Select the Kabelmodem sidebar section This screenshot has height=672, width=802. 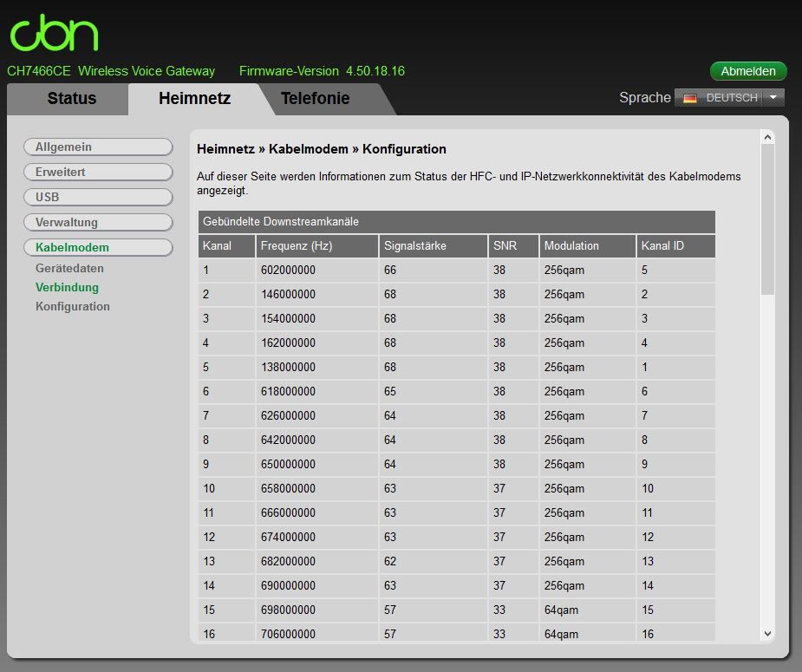pyautogui.click(x=98, y=247)
